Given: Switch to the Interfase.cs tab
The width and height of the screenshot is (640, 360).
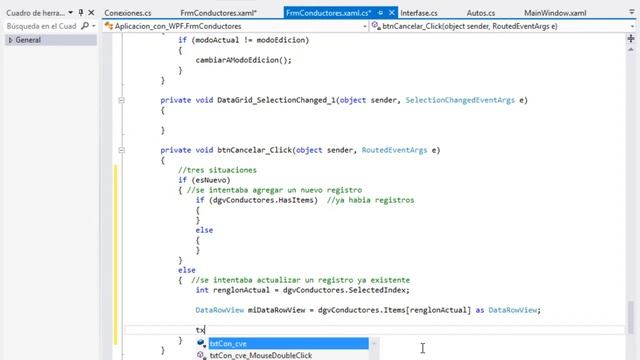Looking at the screenshot, I should click(419, 13).
